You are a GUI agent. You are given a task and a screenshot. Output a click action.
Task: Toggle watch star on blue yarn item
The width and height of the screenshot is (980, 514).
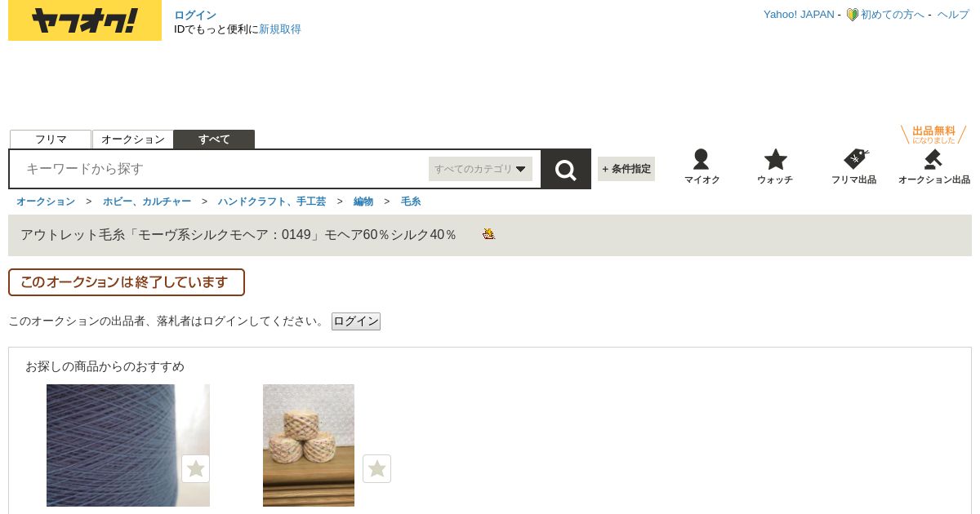(x=196, y=468)
